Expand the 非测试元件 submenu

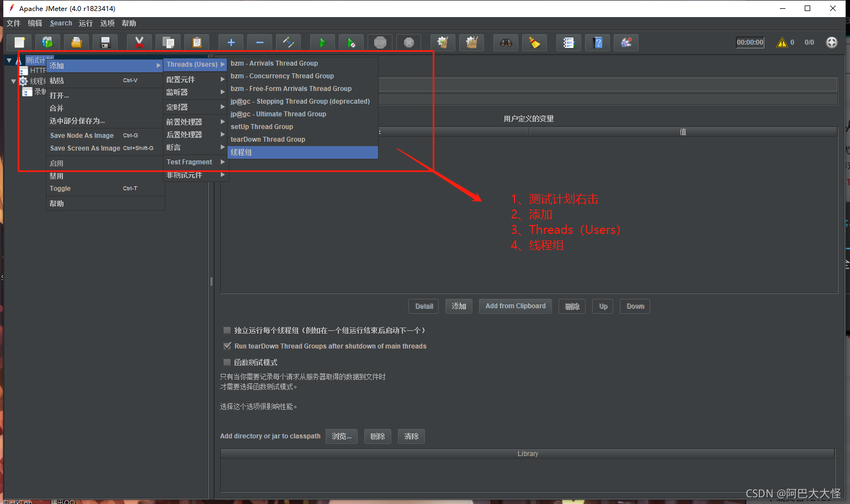[196, 175]
